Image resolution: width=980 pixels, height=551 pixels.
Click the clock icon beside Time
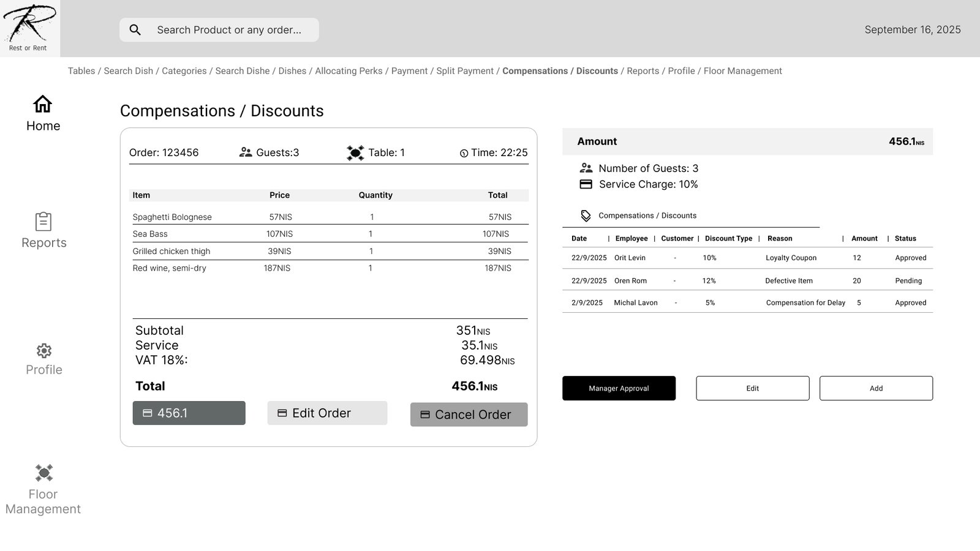pos(464,154)
